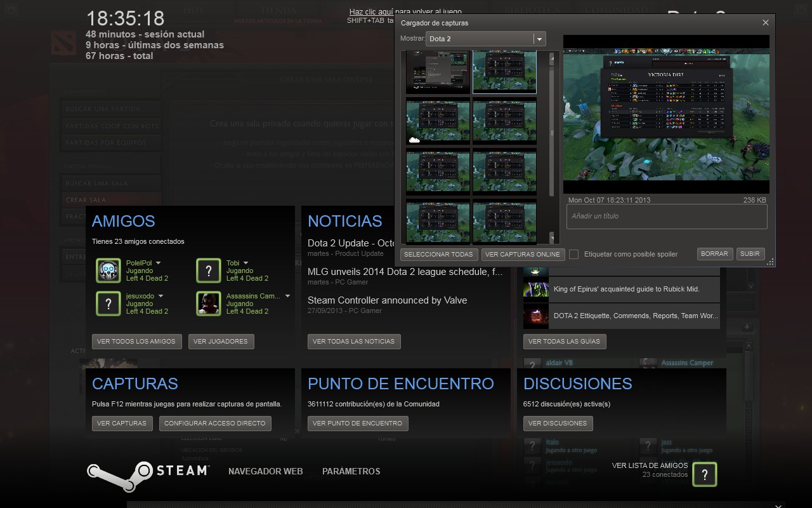Select the highlighted screenshot thumbnail in the uploader
The image size is (812, 508).
click(x=505, y=72)
